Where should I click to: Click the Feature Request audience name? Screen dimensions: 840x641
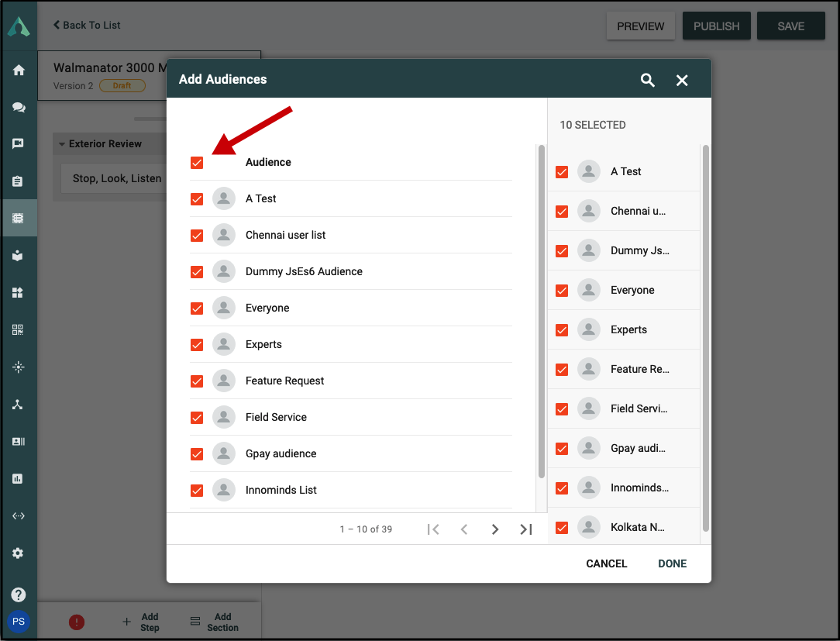284,381
